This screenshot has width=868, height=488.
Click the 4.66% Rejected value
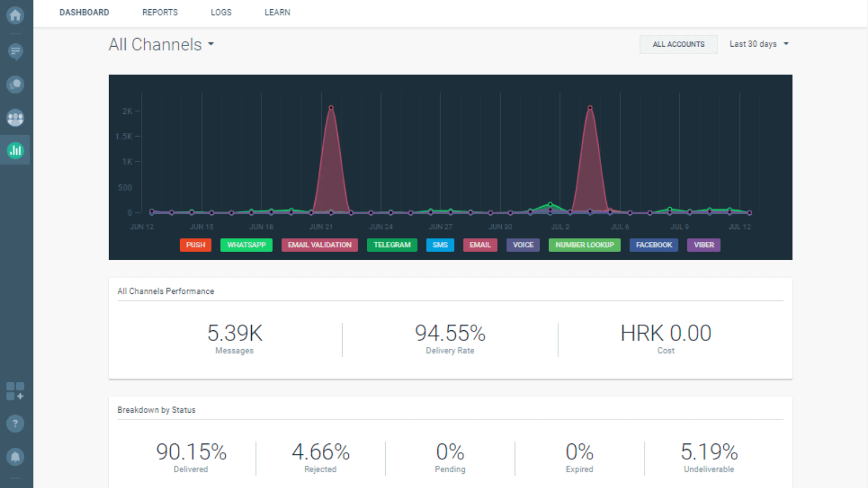pos(321,452)
